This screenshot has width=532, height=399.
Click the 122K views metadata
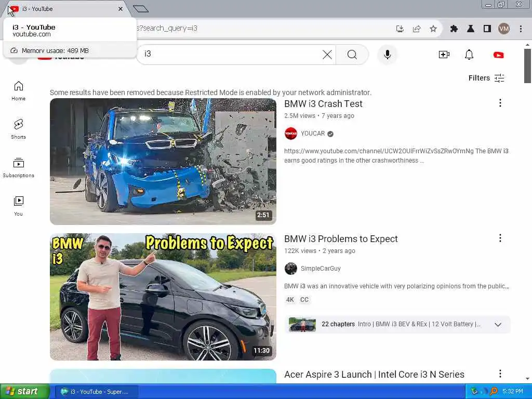(x=300, y=251)
